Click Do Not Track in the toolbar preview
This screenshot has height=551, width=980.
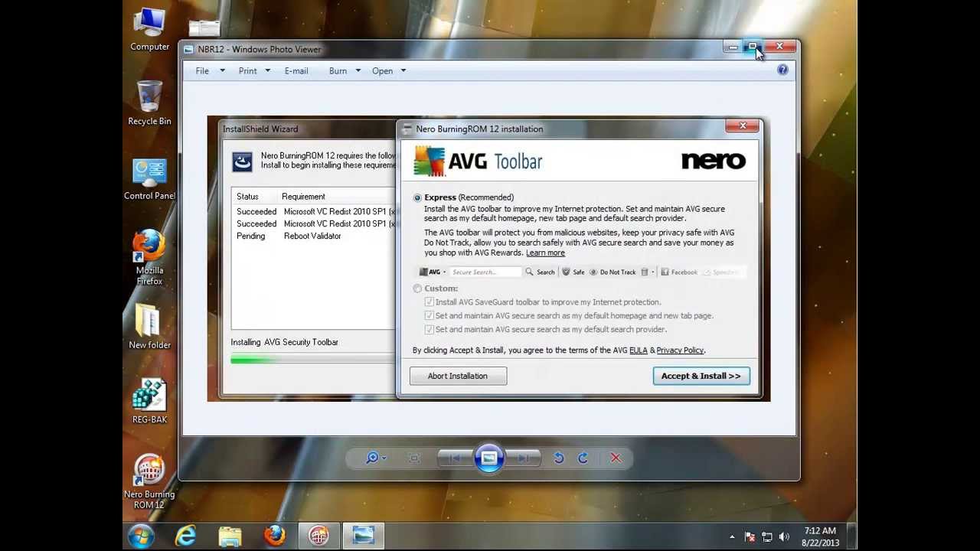tap(612, 272)
